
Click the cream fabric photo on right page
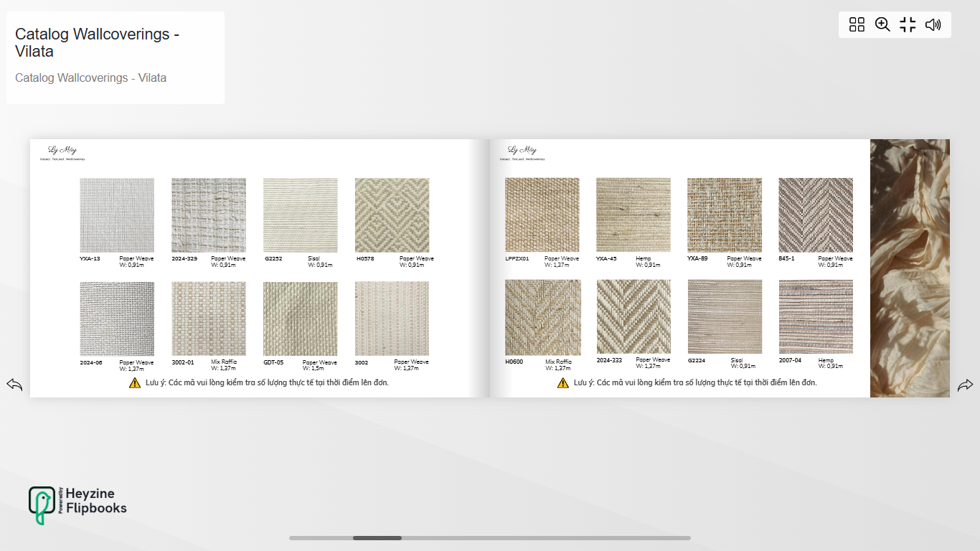910,268
